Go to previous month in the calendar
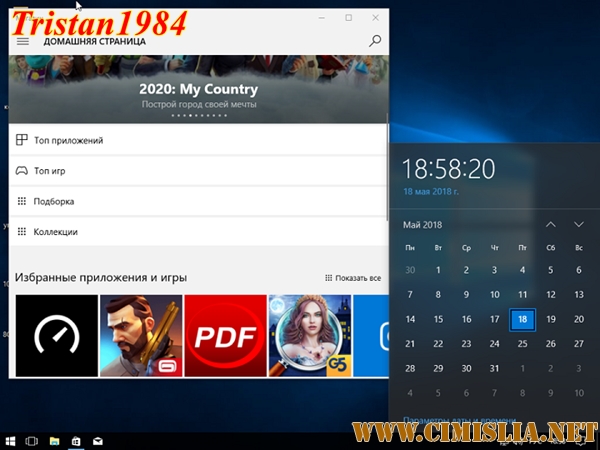This screenshot has height=450, width=600. 551,224
